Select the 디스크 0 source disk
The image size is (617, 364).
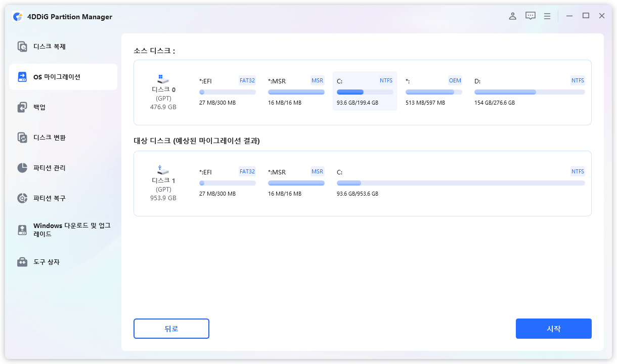163,92
